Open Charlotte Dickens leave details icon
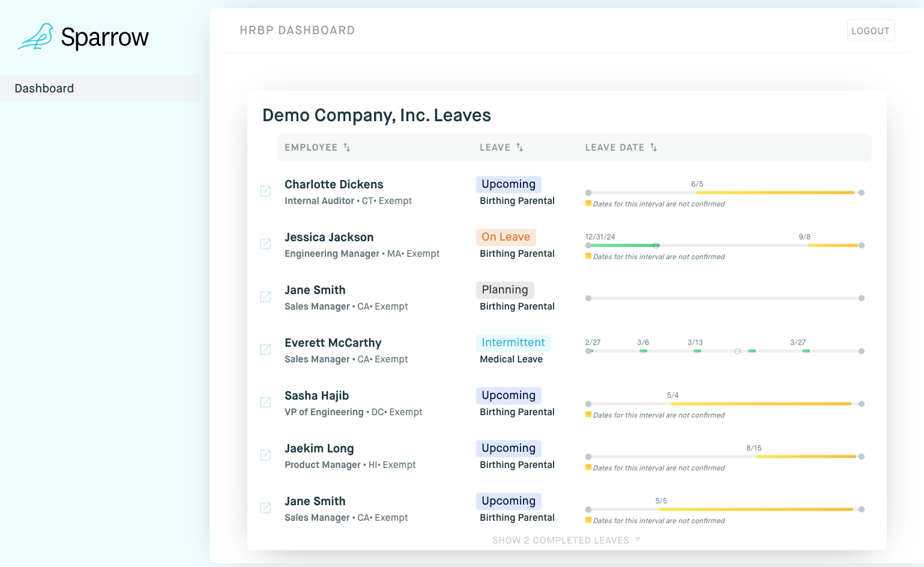The width and height of the screenshot is (924, 567). (265, 191)
